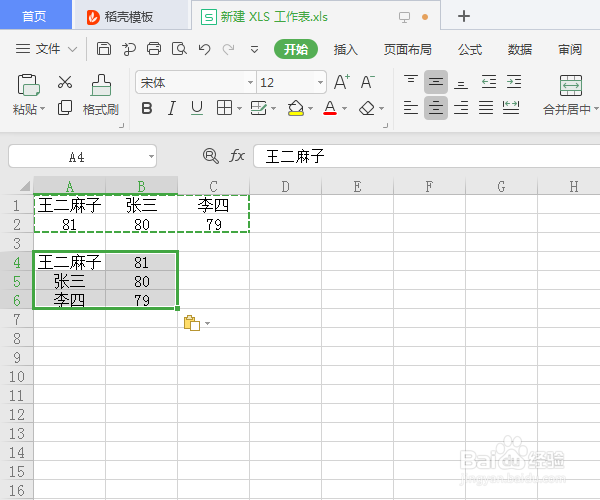600x500 pixels.
Task: Click the Save icon in quick toolbar
Action: point(104,49)
